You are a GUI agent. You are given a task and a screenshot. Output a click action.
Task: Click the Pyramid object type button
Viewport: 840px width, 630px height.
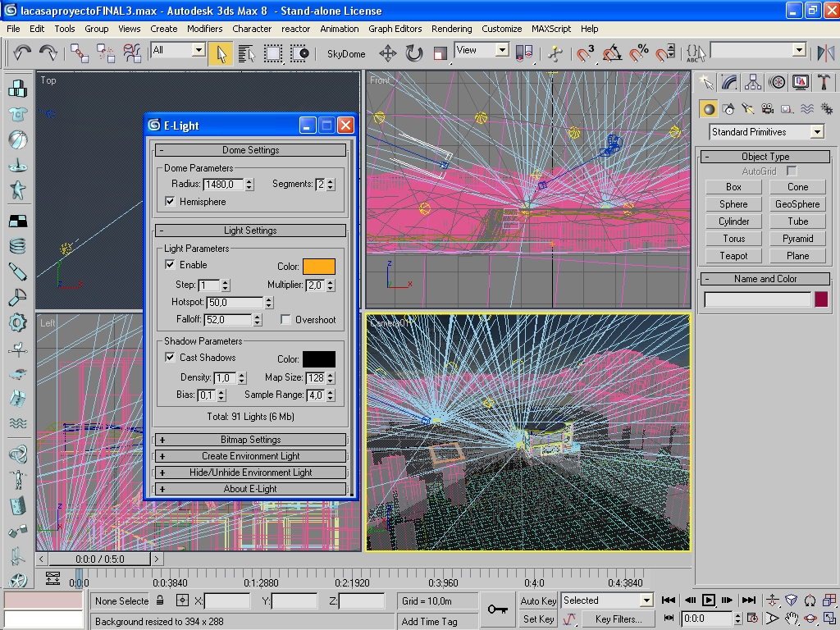(x=797, y=239)
